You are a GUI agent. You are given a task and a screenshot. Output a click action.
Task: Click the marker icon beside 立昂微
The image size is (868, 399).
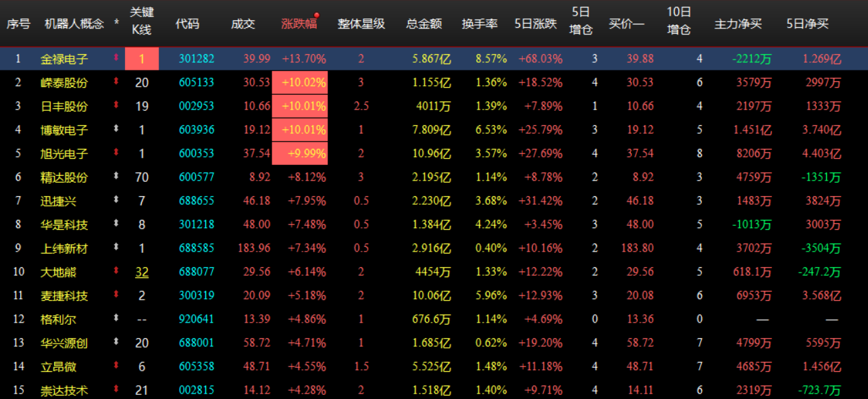[x=116, y=366]
